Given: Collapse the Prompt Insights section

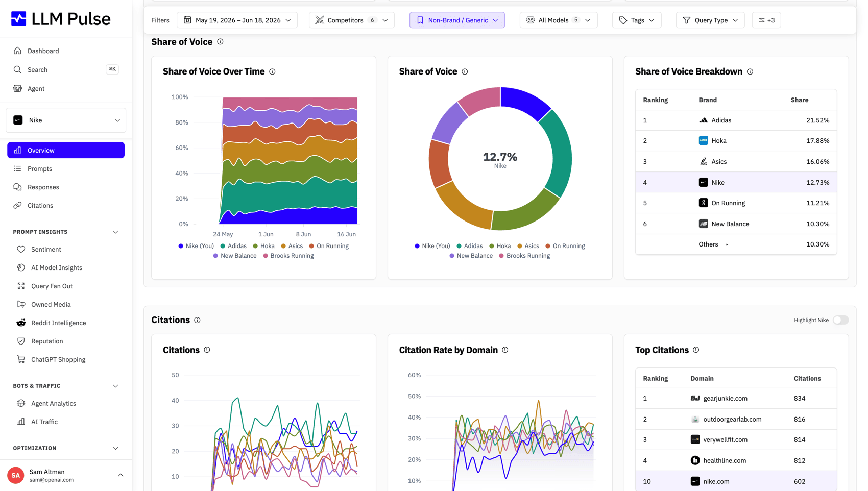Looking at the screenshot, I should pyautogui.click(x=115, y=232).
